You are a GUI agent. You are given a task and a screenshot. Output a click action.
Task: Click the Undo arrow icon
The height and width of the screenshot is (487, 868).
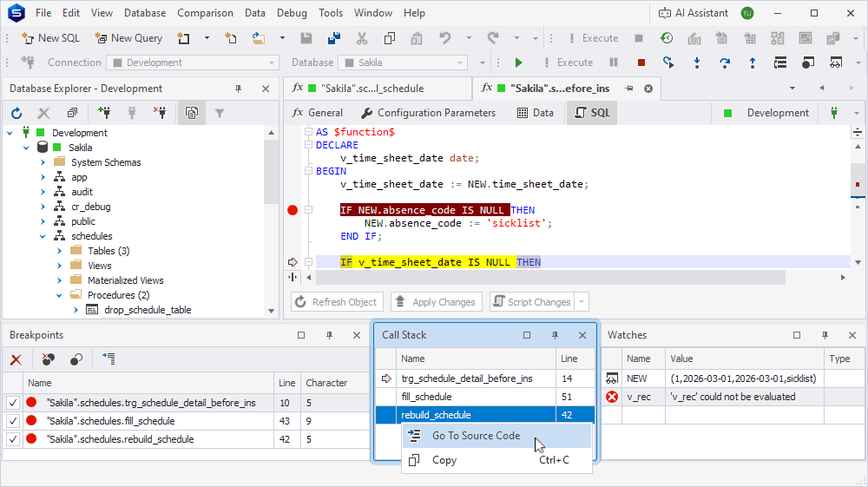(445, 38)
